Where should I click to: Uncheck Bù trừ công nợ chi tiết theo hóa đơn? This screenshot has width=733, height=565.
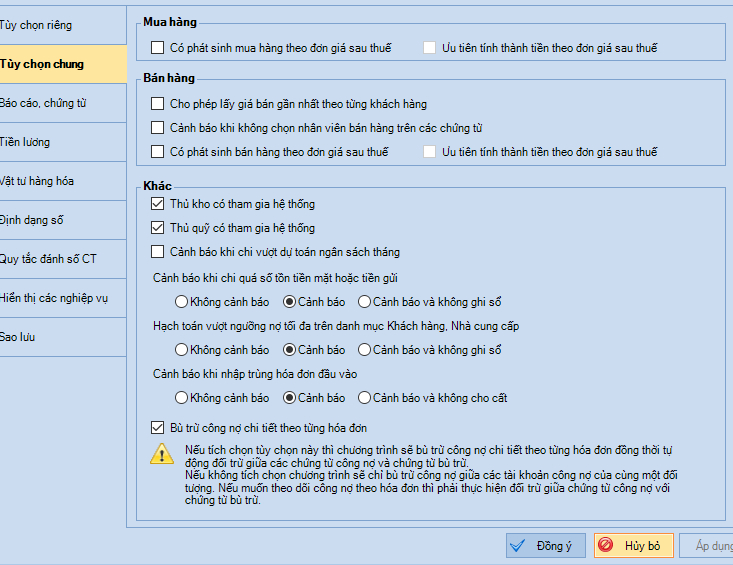point(158,427)
